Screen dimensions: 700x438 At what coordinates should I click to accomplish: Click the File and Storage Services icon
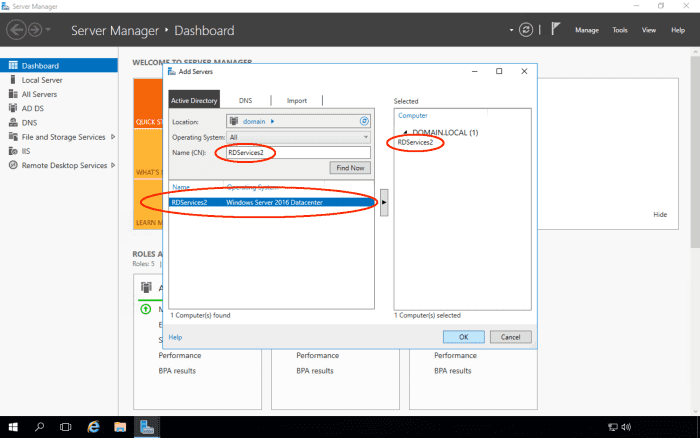pyautogui.click(x=13, y=137)
